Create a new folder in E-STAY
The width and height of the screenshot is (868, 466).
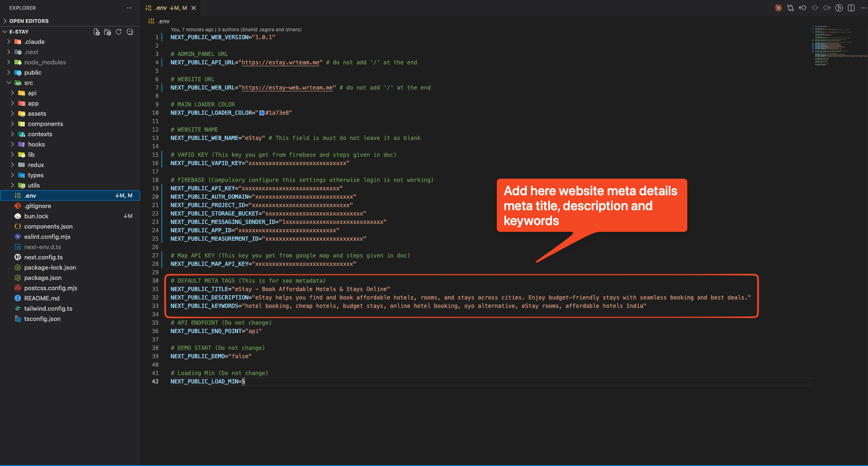pos(108,32)
